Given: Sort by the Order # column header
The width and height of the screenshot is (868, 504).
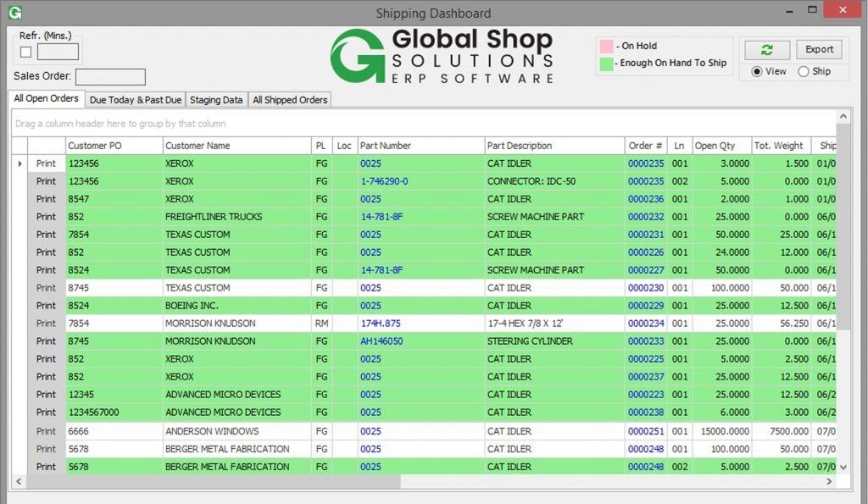Looking at the screenshot, I should 646,146.
